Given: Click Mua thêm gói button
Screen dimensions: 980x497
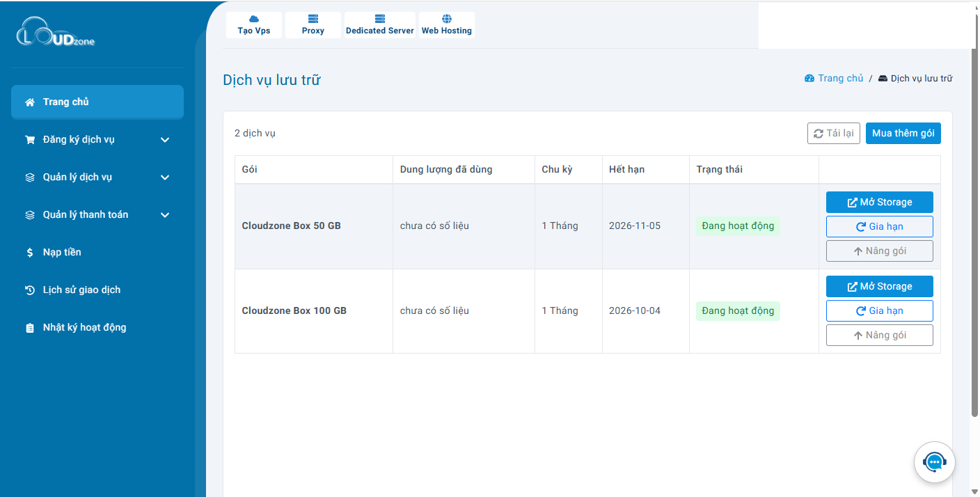Looking at the screenshot, I should 903,134.
